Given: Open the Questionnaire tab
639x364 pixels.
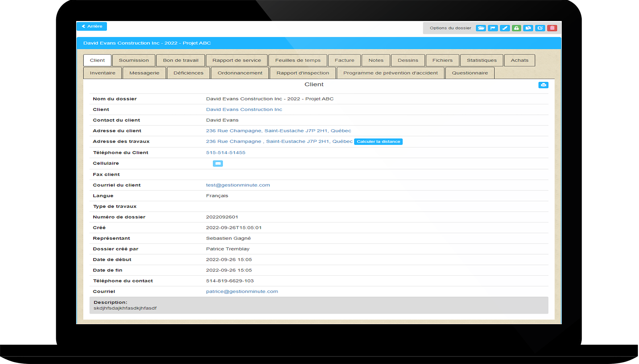Looking at the screenshot, I should point(470,73).
